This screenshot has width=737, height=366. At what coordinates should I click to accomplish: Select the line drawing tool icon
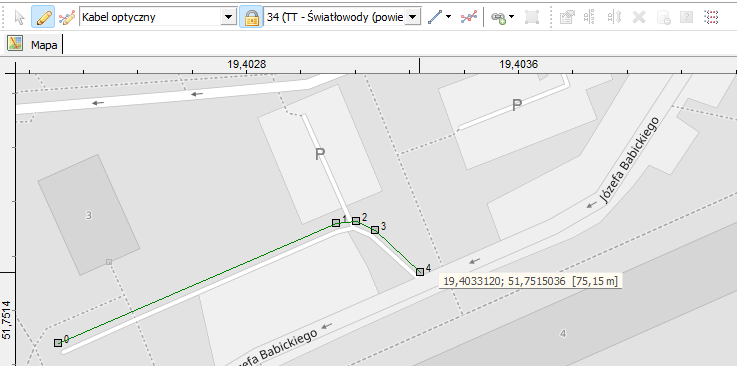tap(435, 17)
